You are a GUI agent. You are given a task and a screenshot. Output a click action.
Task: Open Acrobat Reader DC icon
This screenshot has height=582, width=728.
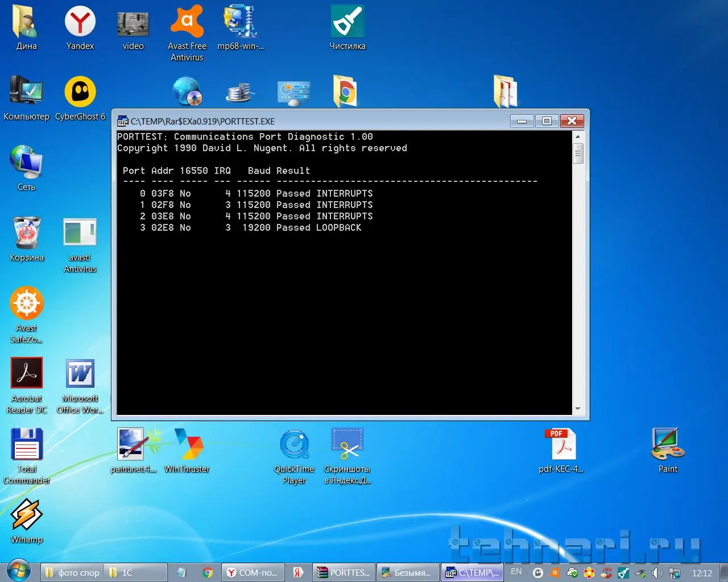(x=27, y=374)
